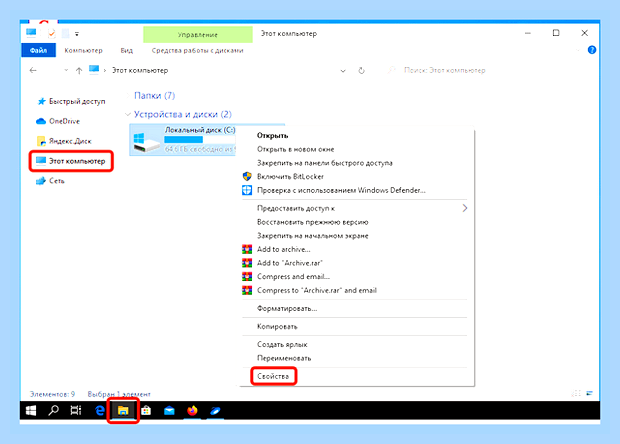The image size is (620, 444).
Task: Open quick access toolbar customize dropdown
Action: (77, 34)
